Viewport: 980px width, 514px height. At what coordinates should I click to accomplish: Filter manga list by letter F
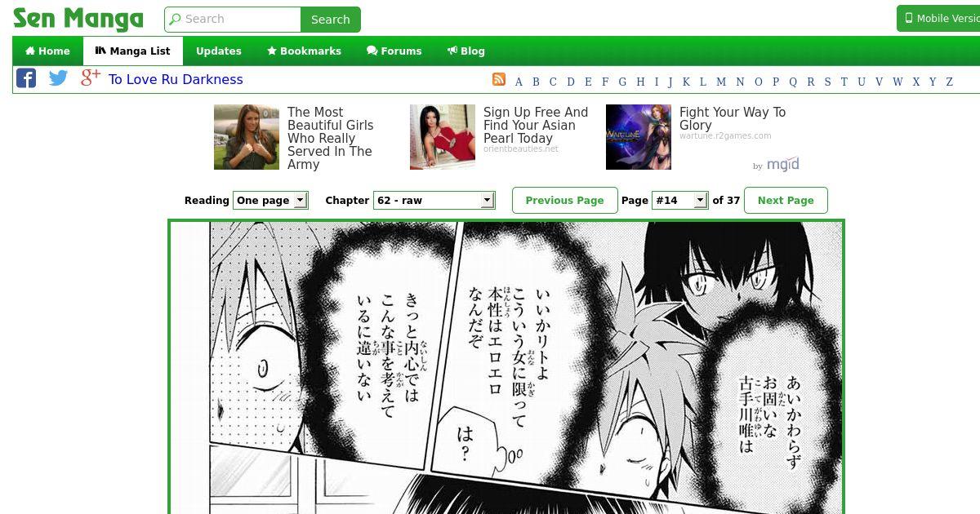pos(605,82)
